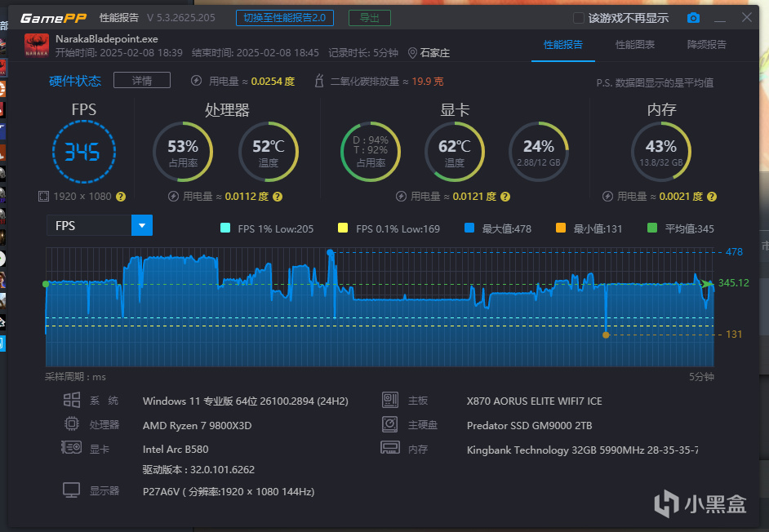Screen dimensions: 769x532
Task: Click the monitor icon beside 显示器
Action: [71, 490]
